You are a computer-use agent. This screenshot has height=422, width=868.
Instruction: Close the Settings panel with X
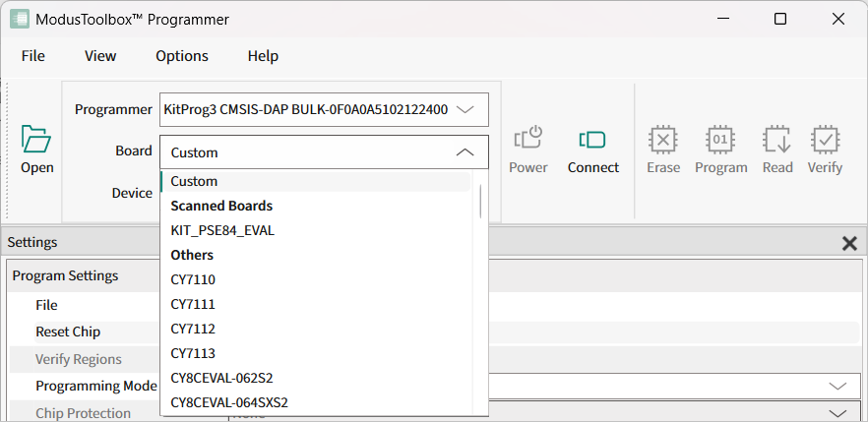849,243
